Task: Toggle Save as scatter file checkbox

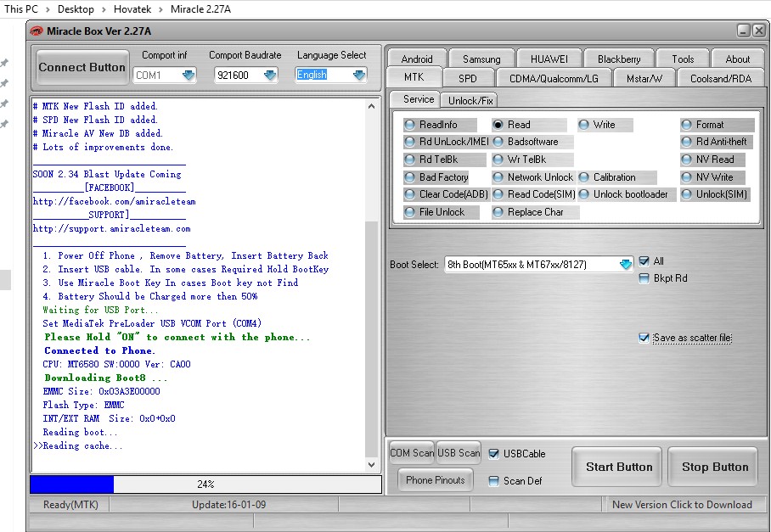Action: pos(644,338)
